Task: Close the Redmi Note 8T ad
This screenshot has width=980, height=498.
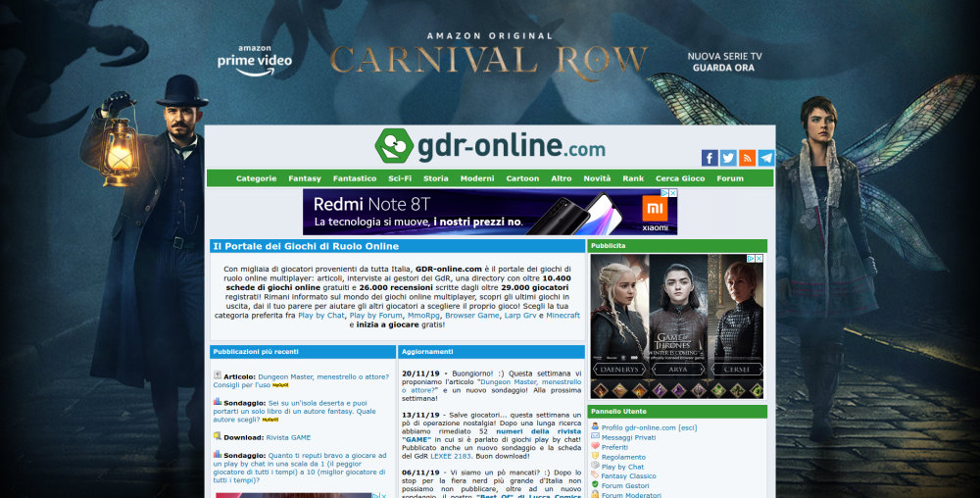Action: point(673,193)
